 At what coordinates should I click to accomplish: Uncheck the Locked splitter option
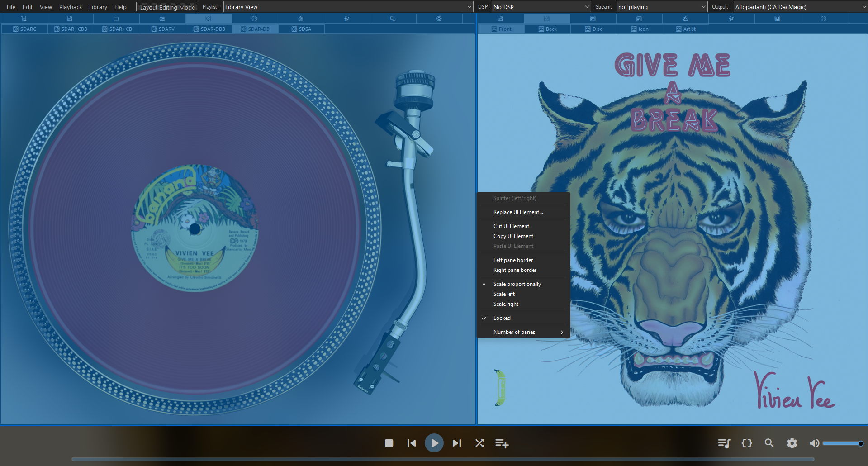click(x=523, y=318)
